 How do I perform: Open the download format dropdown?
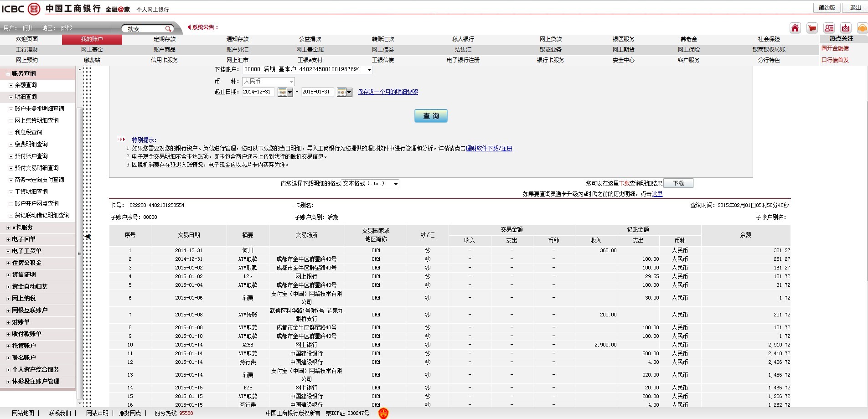coord(396,184)
